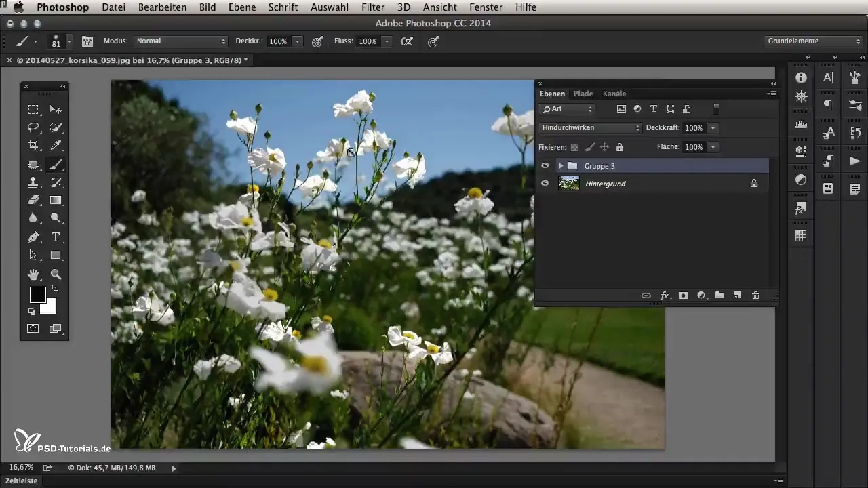Viewport: 868px width, 488px height.
Task: Select the Path Selection tool
Action: [x=33, y=256]
